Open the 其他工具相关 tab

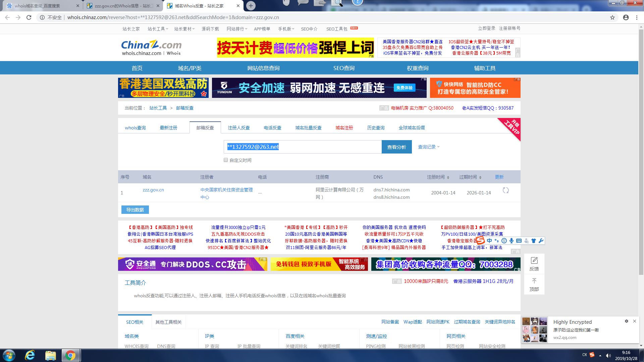click(x=168, y=322)
